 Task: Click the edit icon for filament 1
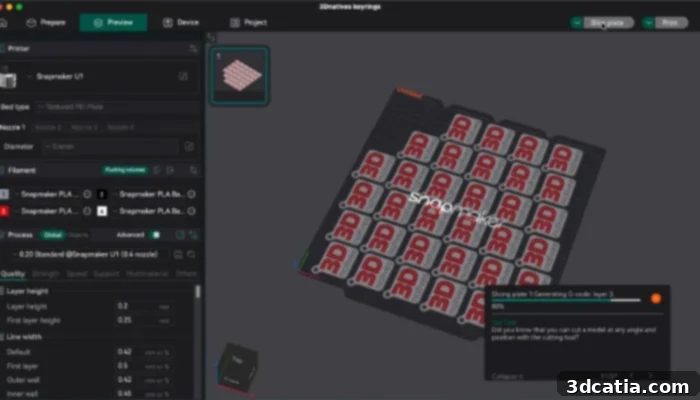88,194
